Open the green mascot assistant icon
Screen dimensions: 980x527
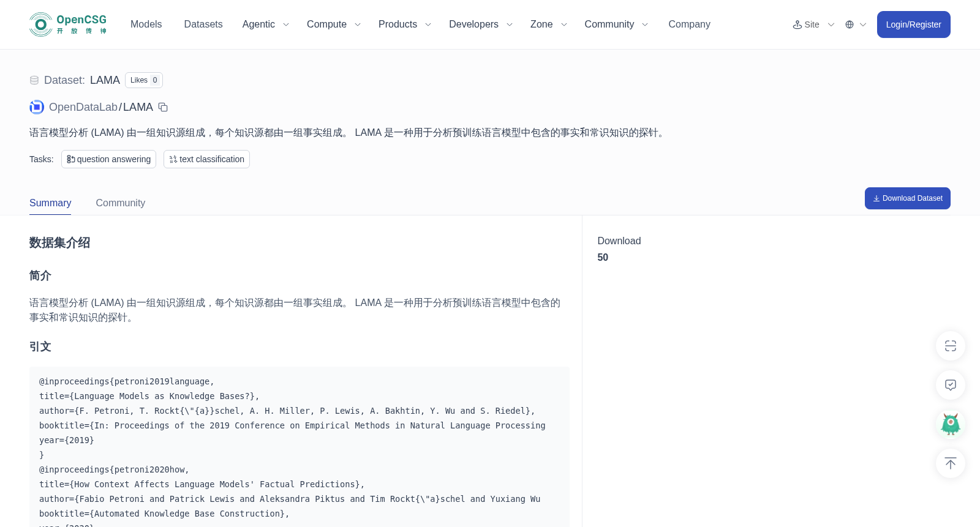pos(951,424)
